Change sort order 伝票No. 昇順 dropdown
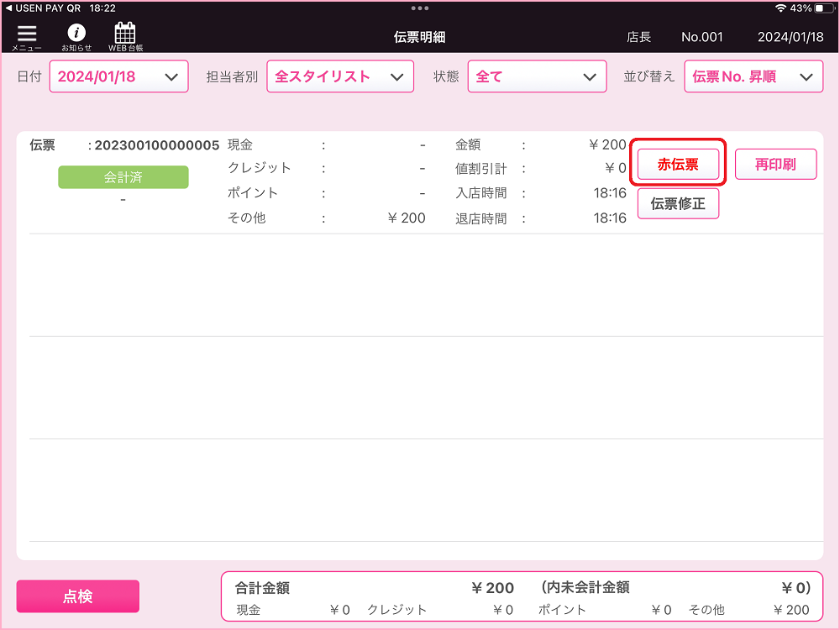Screen dimensions: 840x630 (753, 76)
